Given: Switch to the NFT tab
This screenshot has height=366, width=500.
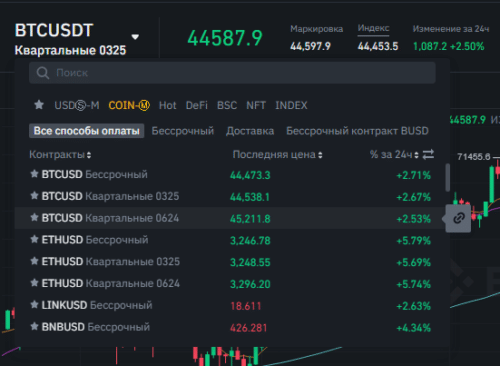Looking at the screenshot, I should (x=256, y=105).
